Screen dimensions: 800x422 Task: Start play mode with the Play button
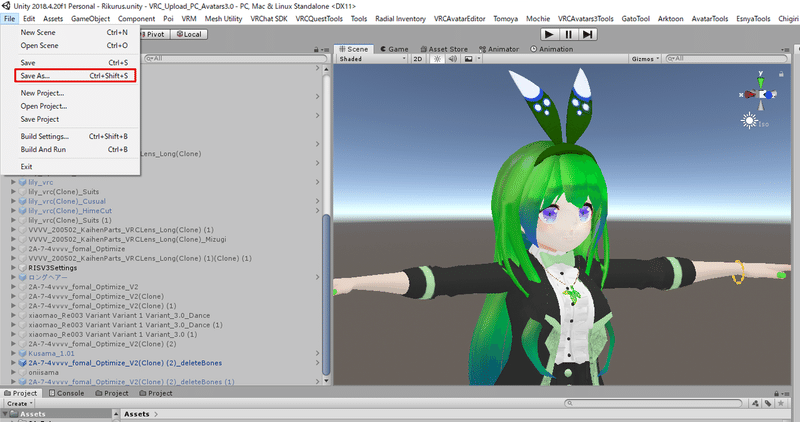[549, 34]
